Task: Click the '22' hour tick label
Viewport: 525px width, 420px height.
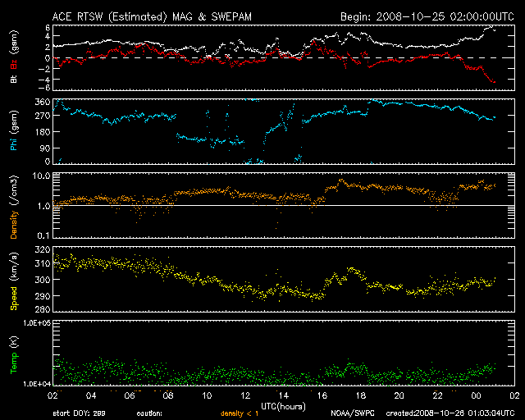Action: pyautogui.click(x=437, y=395)
